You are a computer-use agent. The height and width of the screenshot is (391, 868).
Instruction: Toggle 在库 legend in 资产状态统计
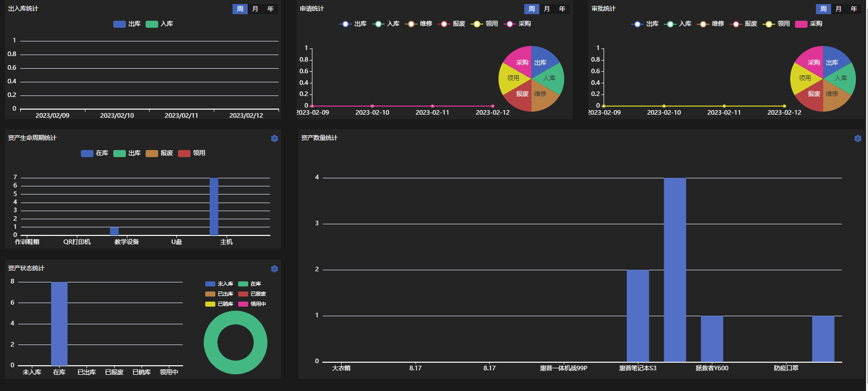tap(250, 284)
